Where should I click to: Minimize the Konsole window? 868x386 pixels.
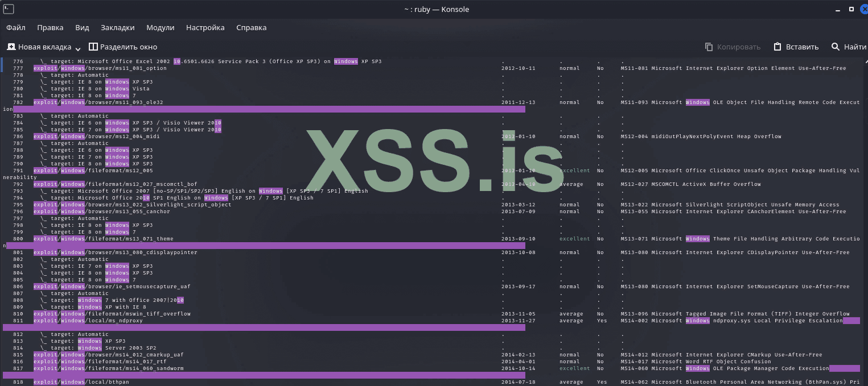pos(837,9)
